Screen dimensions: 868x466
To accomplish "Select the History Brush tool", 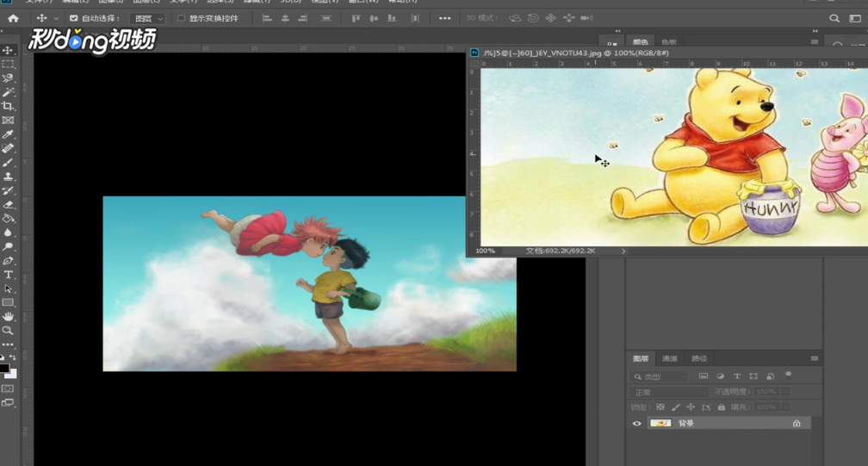I will coord(8,190).
